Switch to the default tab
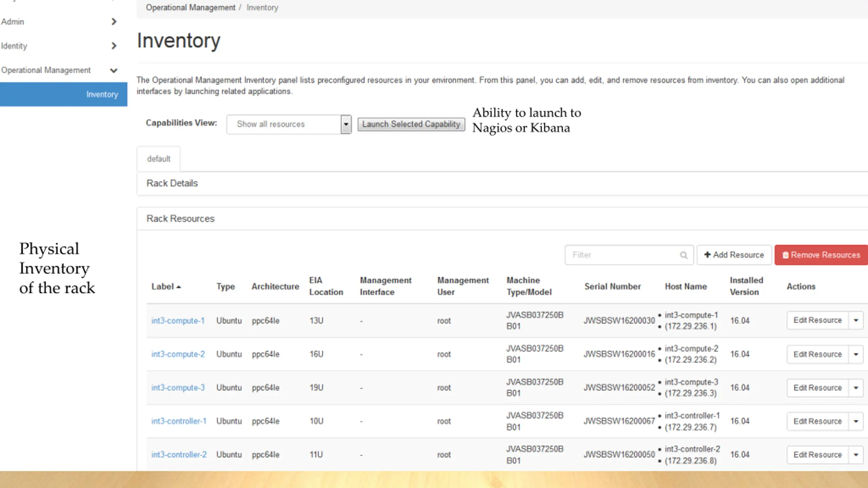This screenshot has width=868, height=488. coord(159,159)
